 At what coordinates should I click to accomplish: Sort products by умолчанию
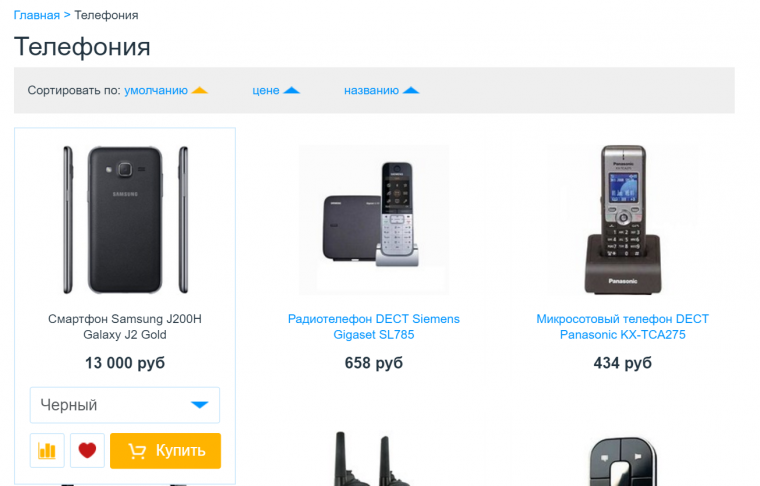coord(156,91)
